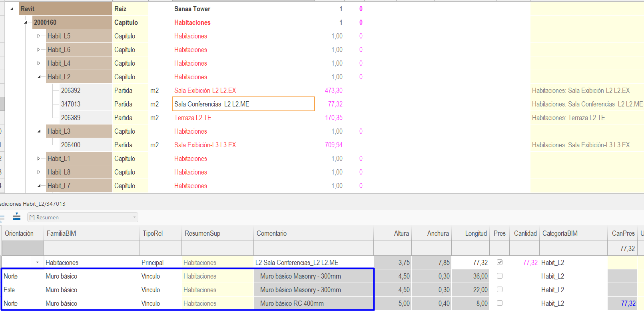Image resolution: width=644 pixels, height=317 pixels.
Task: Click the toolbar icon left of Resumen dropdown
Action: 17,217
